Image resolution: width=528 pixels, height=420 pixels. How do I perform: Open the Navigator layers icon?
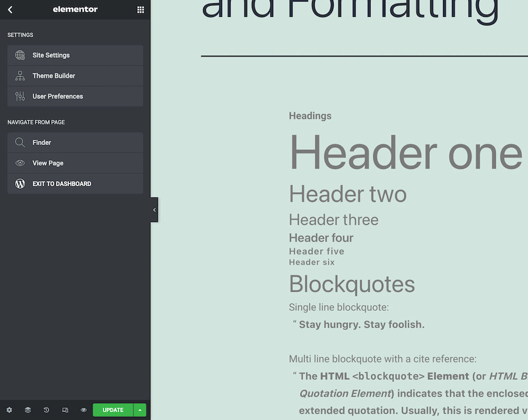click(28, 410)
